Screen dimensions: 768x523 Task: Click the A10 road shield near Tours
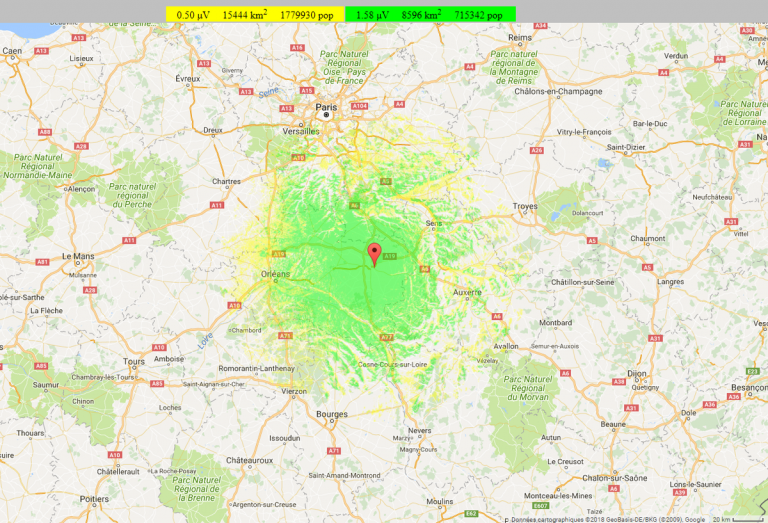160,347
